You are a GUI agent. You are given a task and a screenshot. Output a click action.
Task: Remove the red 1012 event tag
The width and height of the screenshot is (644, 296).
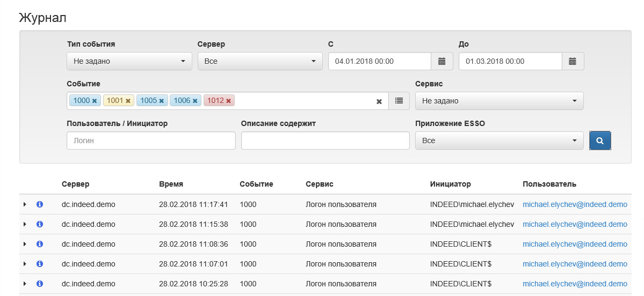click(x=228, y=101)
